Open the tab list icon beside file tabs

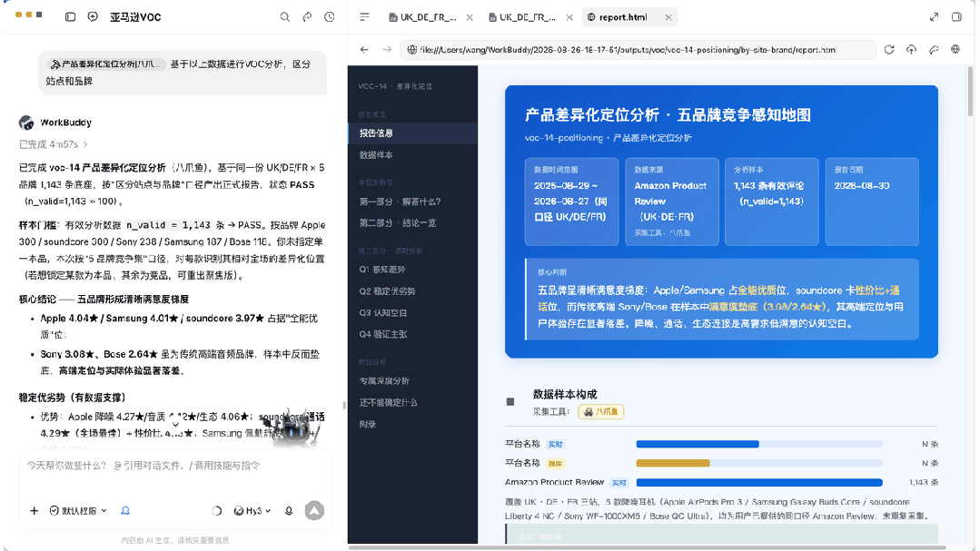[x=364, y=17]
